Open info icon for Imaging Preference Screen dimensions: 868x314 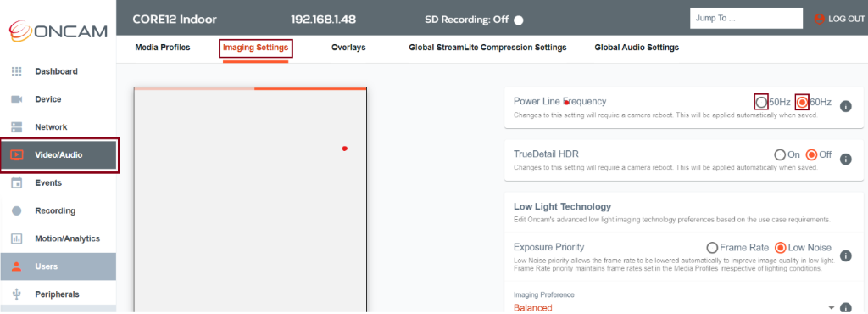click(x=845, y=308)
